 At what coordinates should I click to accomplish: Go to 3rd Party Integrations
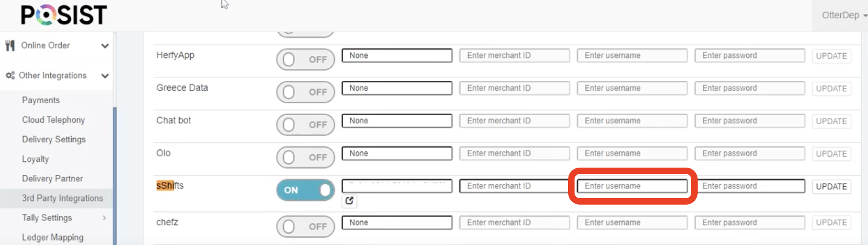point(63,198)
